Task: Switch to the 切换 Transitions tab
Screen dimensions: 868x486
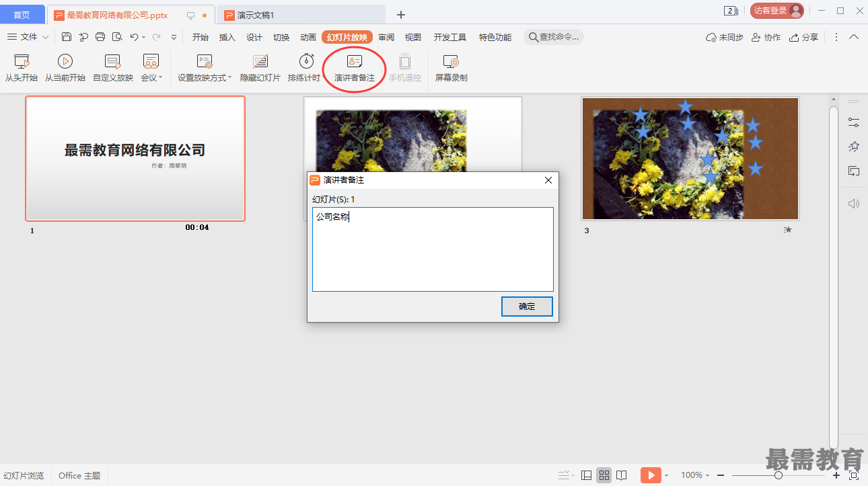Action: (x=281, y=37)
